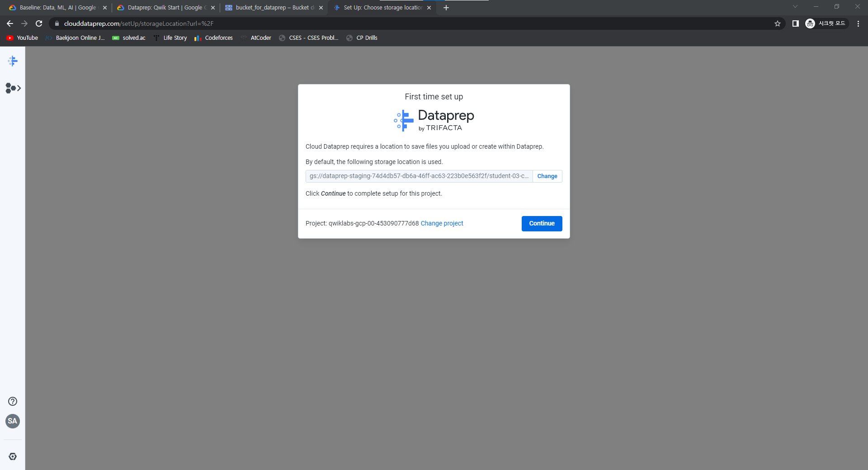
Task: Click the Dataprep by Trifacta logo in dialog
Action: click(434, 120)
